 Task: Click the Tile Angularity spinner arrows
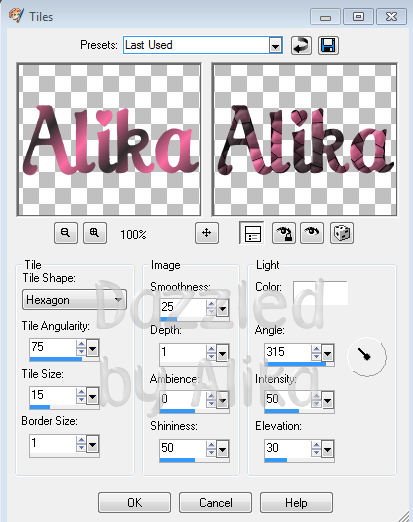(x=81, y=348)
